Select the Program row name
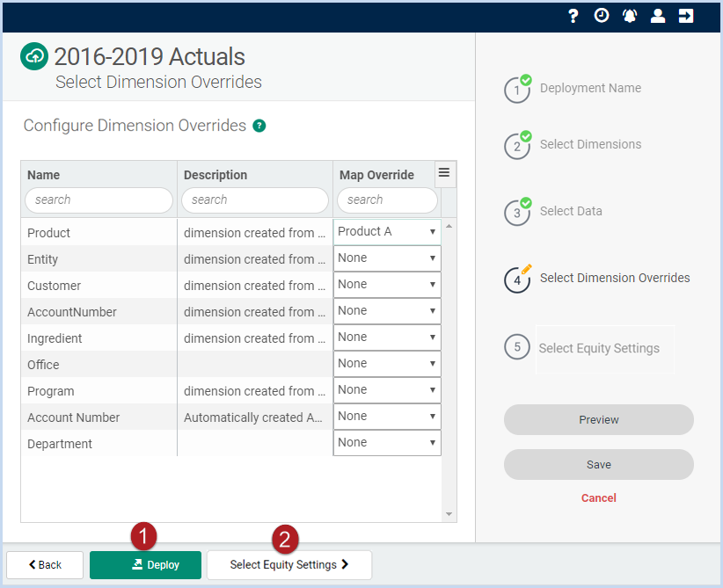 pyautogui.click(x=51, y=391)
